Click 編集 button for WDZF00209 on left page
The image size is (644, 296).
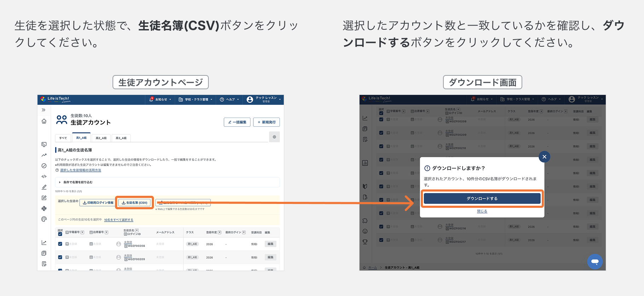tap(271, 257)
